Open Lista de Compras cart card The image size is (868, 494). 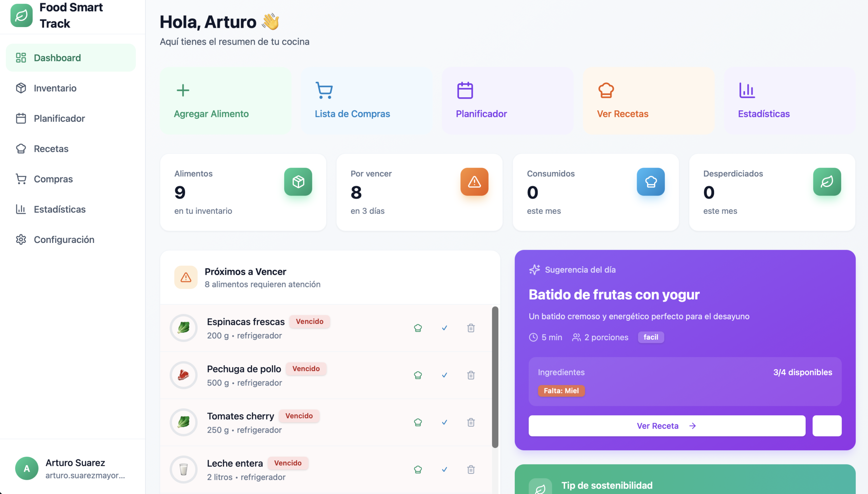coord(366,100)
